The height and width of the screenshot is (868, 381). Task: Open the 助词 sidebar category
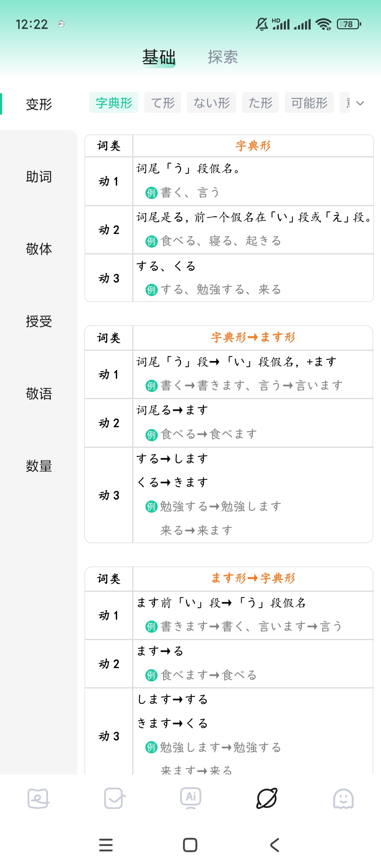(39, 177)
